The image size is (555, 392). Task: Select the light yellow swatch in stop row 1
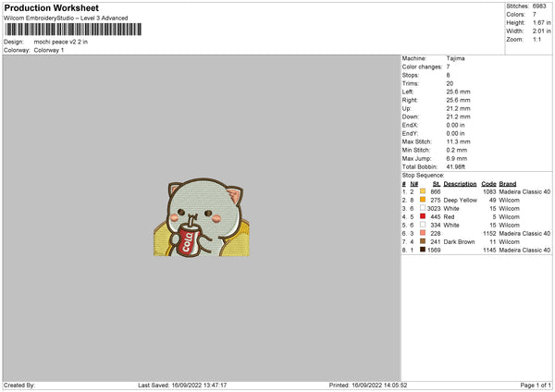tap(423, 191)
